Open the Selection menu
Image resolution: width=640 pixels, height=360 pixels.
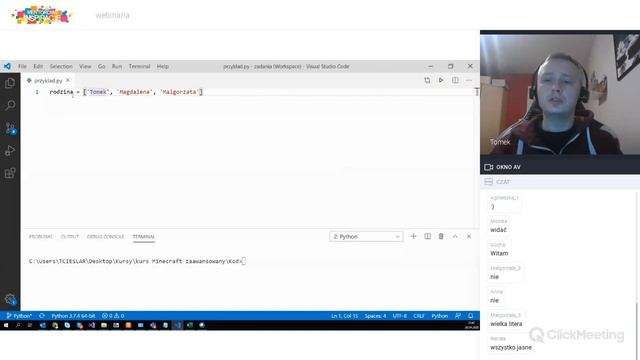point(61,66)
